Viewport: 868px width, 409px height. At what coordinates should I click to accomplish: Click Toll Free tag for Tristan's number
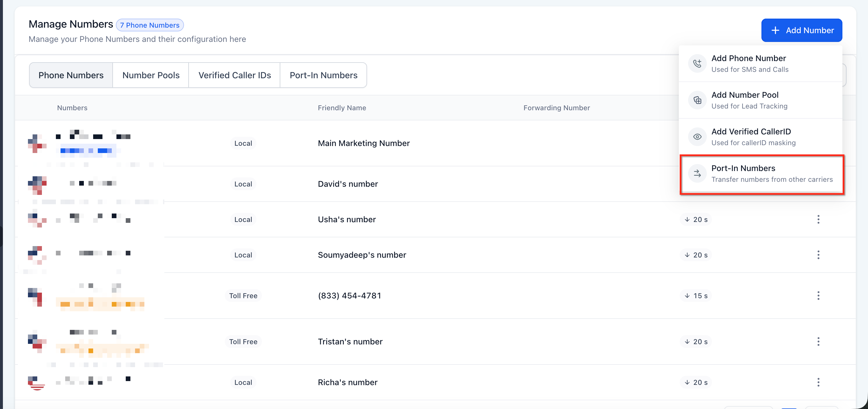[243, 341]
